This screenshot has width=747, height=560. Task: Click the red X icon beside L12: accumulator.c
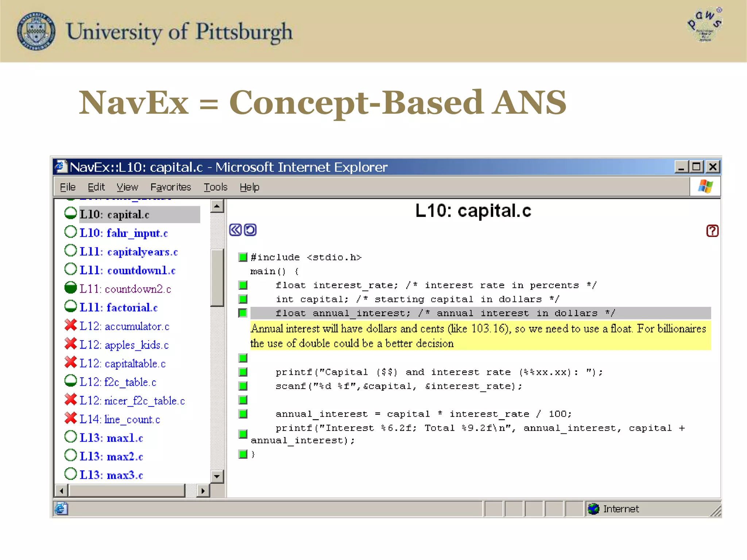click(x=71, y=325)
